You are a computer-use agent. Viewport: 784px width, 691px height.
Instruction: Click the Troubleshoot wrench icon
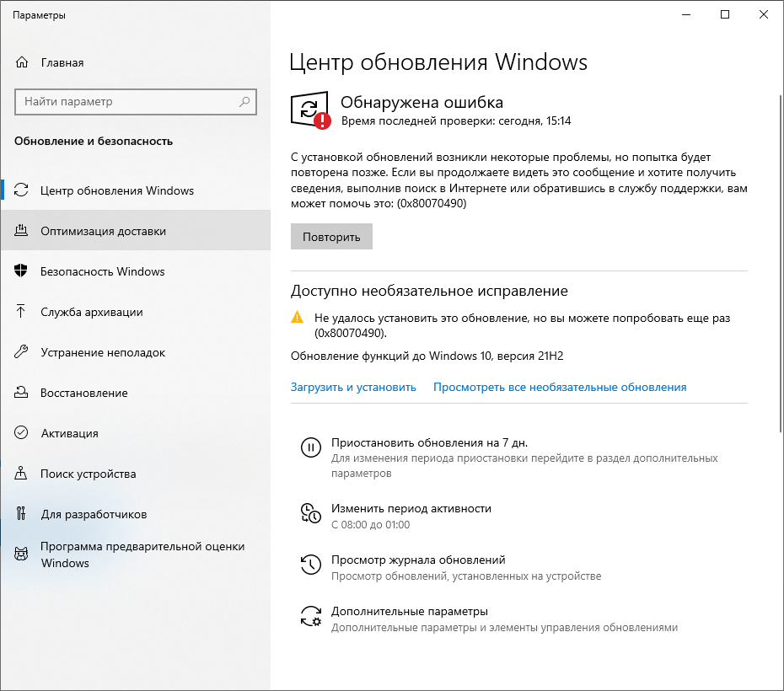tap(21, 351)
